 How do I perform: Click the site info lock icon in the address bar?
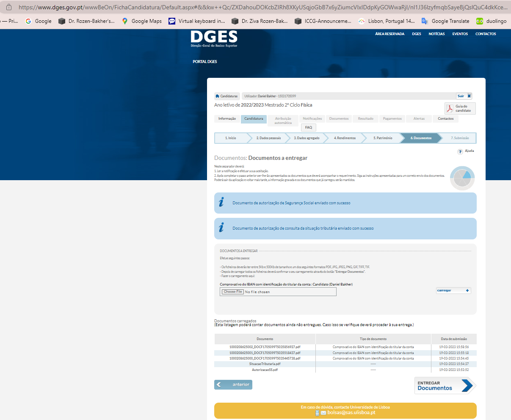[8, 7]
